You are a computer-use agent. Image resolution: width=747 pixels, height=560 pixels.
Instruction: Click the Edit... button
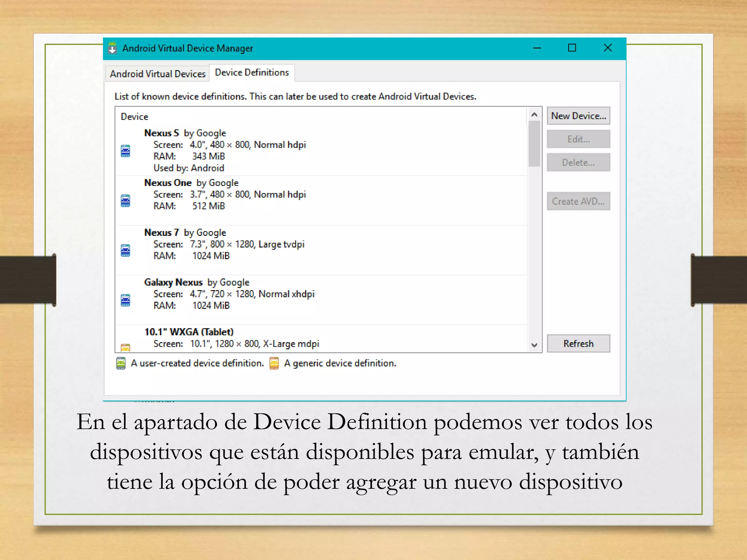(578, 139)
